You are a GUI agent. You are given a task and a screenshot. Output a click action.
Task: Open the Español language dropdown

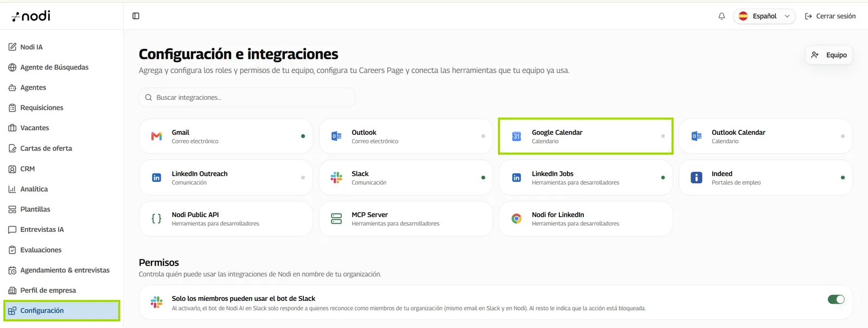tap(764, 16)
